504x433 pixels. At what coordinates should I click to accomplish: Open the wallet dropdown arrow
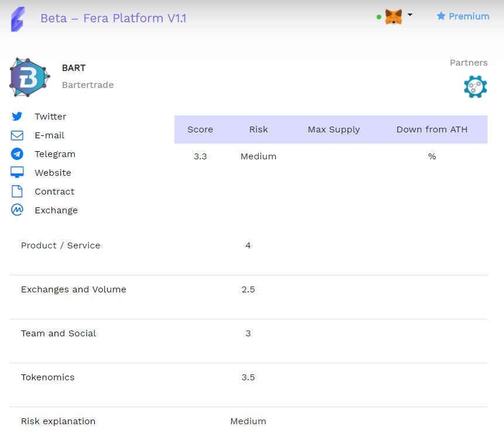point(410,15)
